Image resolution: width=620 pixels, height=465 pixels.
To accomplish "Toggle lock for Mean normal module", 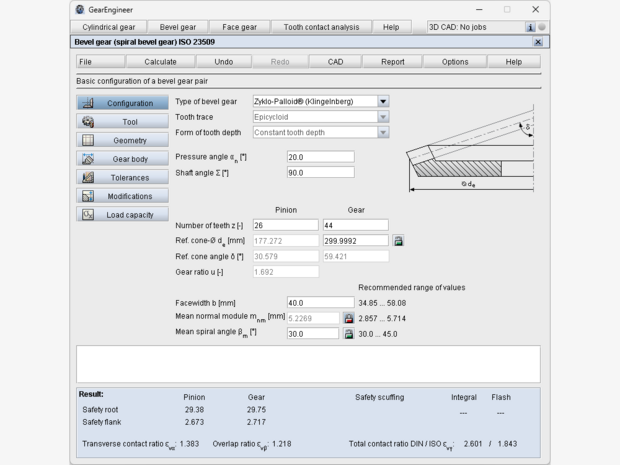I will point(349,318).
